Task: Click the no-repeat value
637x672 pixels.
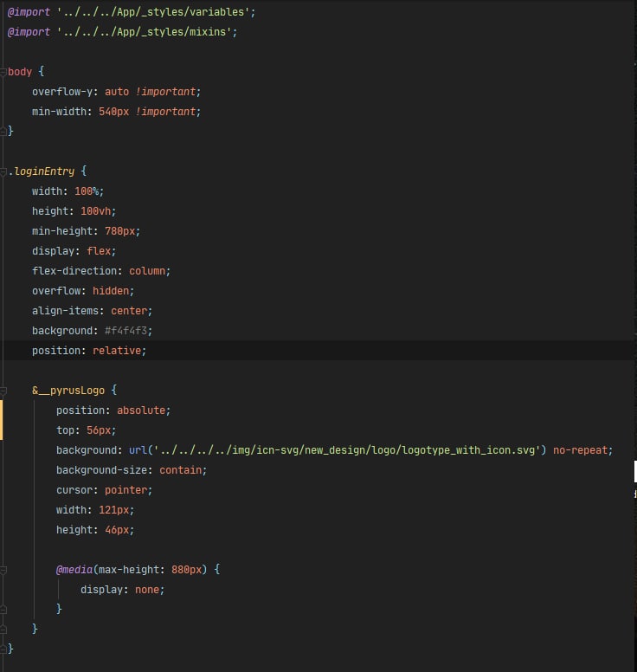Action: point(580,450)
